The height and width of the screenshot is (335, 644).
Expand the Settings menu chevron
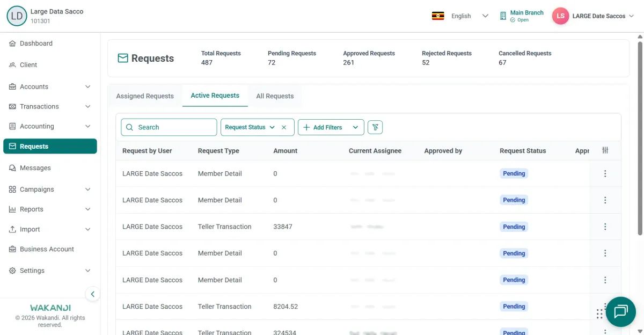pyautogui.click(x=88, y=271)
